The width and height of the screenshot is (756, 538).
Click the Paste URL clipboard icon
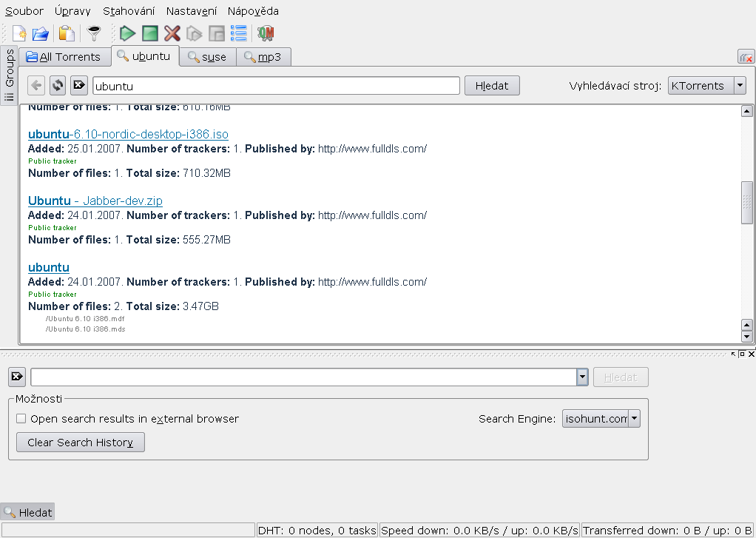coord(67,33)
